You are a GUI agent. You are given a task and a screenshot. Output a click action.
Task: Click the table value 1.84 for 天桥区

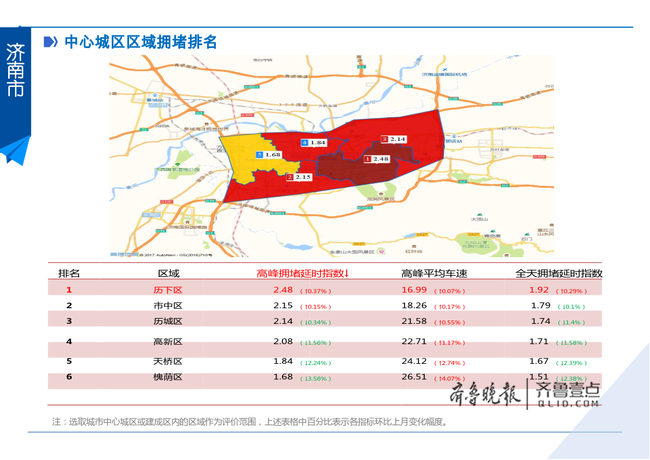point(283,361)
